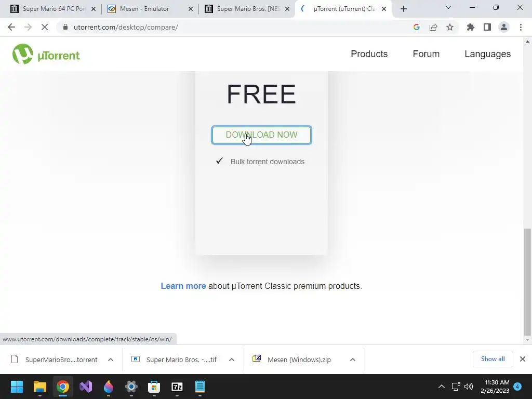Viewport: 532px width, 399px height.
Task: Open 7-Zip from the taskbar
Action: (177, 387)
